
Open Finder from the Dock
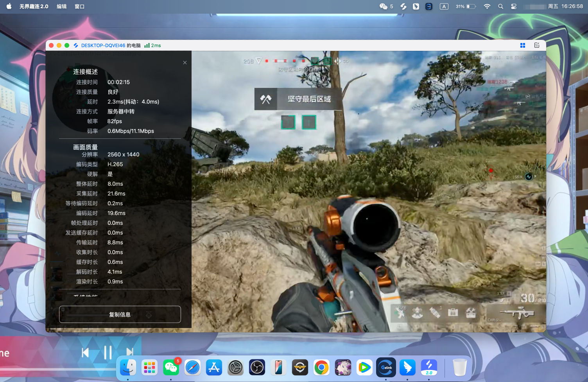(x=128, y=368)
